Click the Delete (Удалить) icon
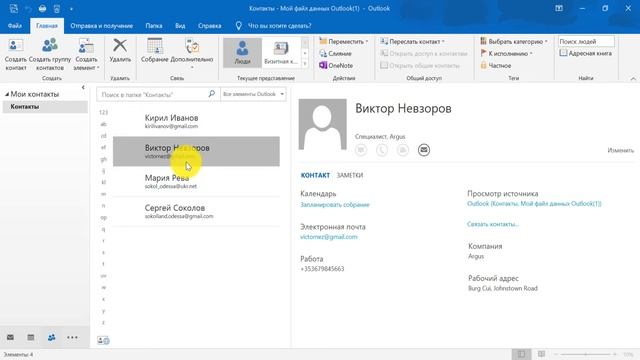640x360 pixels. [x=120, y=51]
